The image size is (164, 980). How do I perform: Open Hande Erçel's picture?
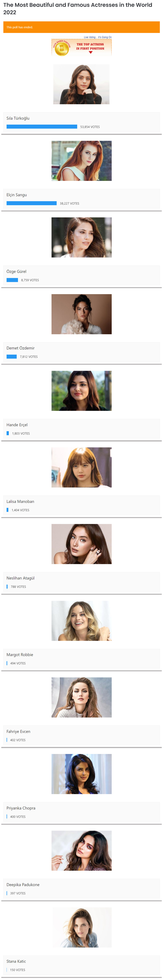[x=81, y=391]
